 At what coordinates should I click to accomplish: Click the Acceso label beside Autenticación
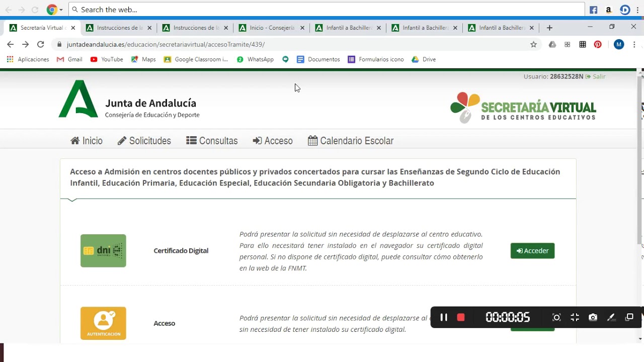[165, 323]
